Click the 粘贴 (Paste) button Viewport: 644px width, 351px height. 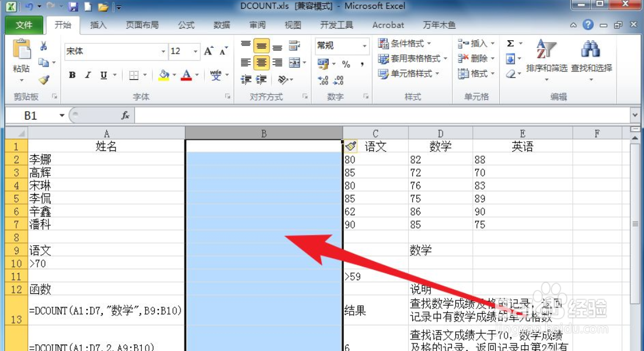(x=22, y=55)
